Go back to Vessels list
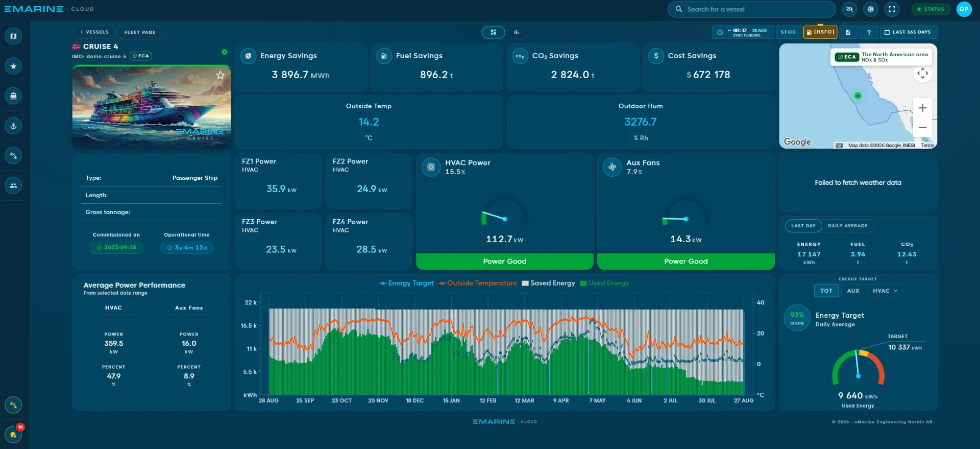Image resolution: width=980 pixels, height=449 pixels. 94,32
